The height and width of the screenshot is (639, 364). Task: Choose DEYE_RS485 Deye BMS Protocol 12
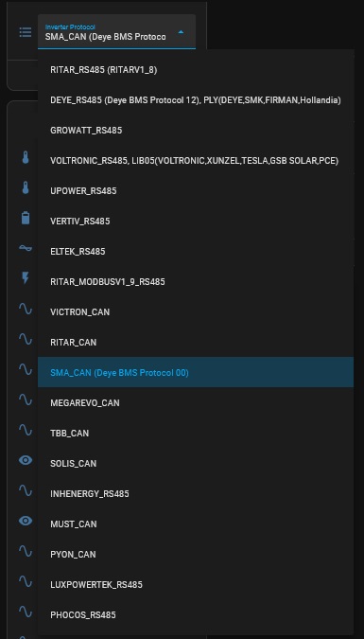[x=196, y=99]
